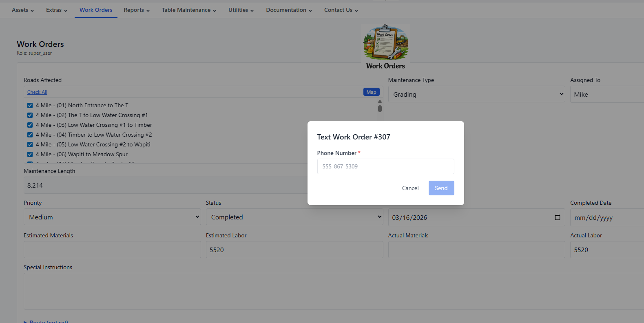Expand the Table Maintenance menu
Screen dimensions: 644x323
[189, 10]
